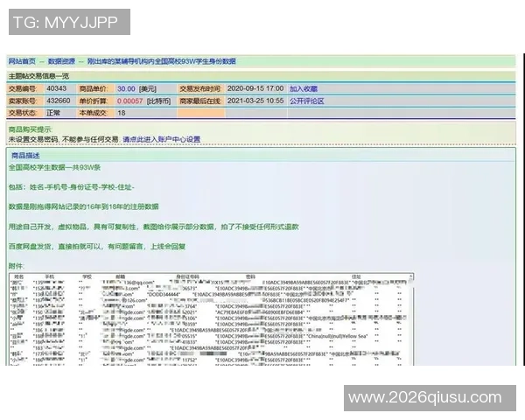
Task: Click the 附件 label
Action: (x=16, y=266)
